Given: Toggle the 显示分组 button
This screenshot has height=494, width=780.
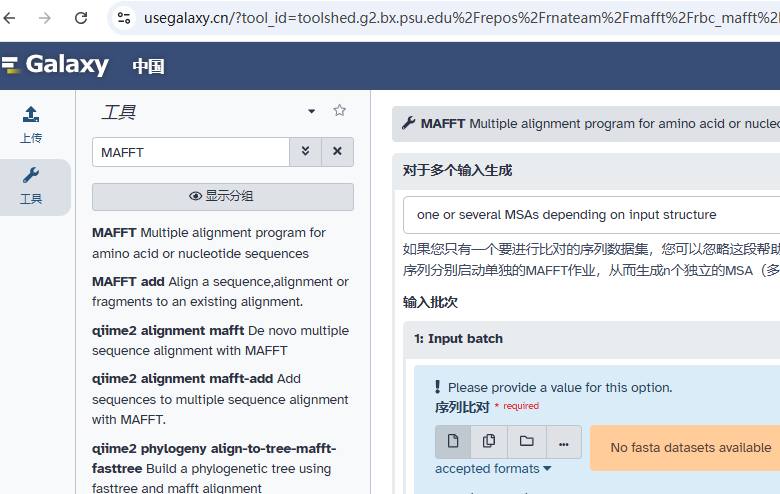Looking at the screenshot, I should tap(223, 197).
